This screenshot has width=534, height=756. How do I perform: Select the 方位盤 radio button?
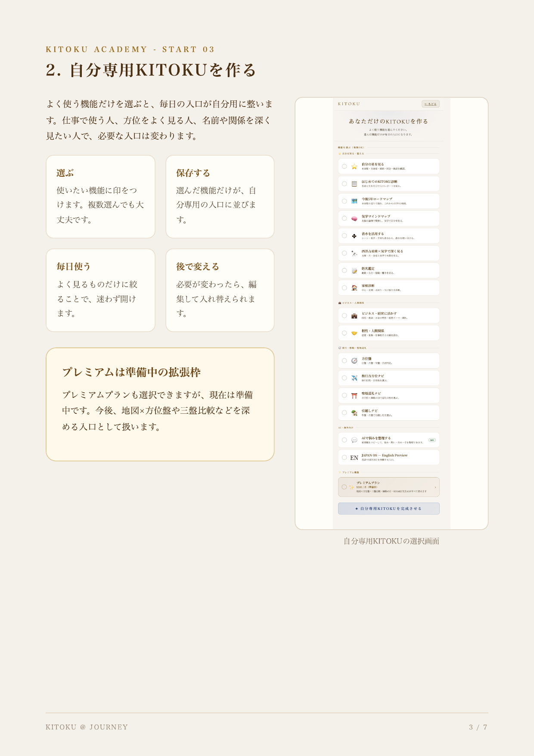[x=345, y=361]
